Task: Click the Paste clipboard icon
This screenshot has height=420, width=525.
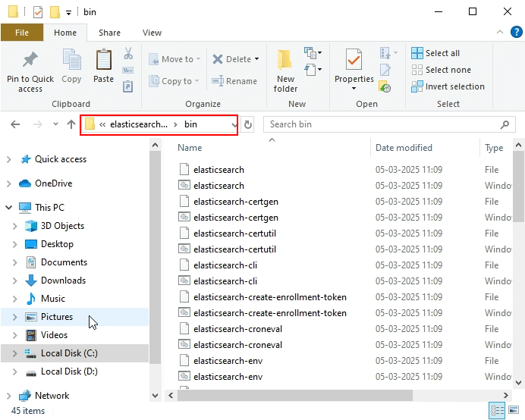Action: (x=103, y=61)
